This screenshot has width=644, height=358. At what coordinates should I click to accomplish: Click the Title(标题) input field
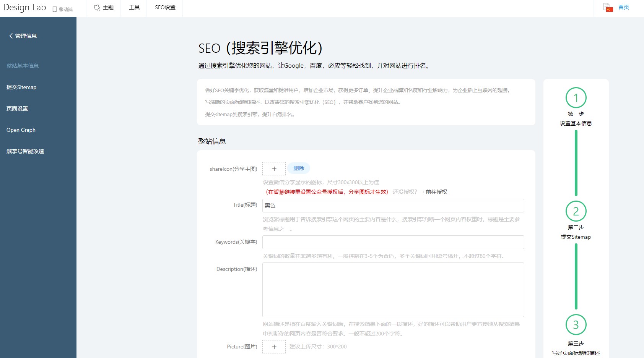point(393,206)
